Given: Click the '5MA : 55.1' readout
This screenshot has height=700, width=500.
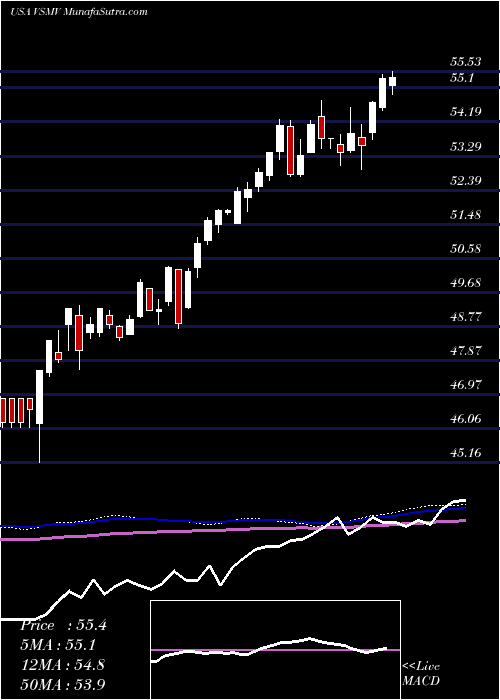Looking at the screenshot, I should [x=58, y=645].
